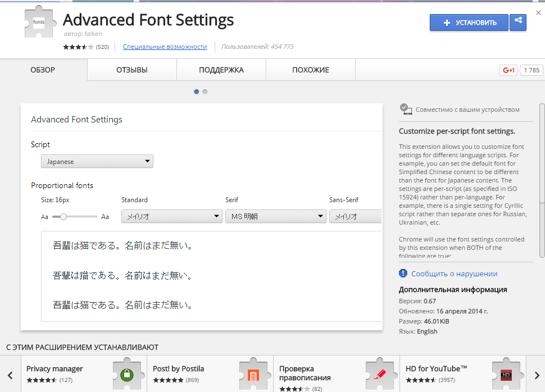Viewport: 545px width, 392px height.
Task: Click the Post! by Postila extension icon
Action: (x=253, y=375)
